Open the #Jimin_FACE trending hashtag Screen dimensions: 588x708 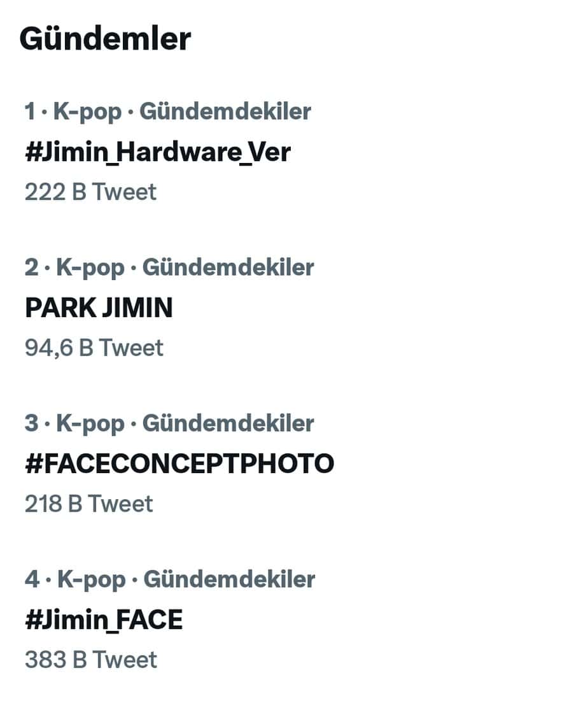pyautogui.click(x=104, y=619)
